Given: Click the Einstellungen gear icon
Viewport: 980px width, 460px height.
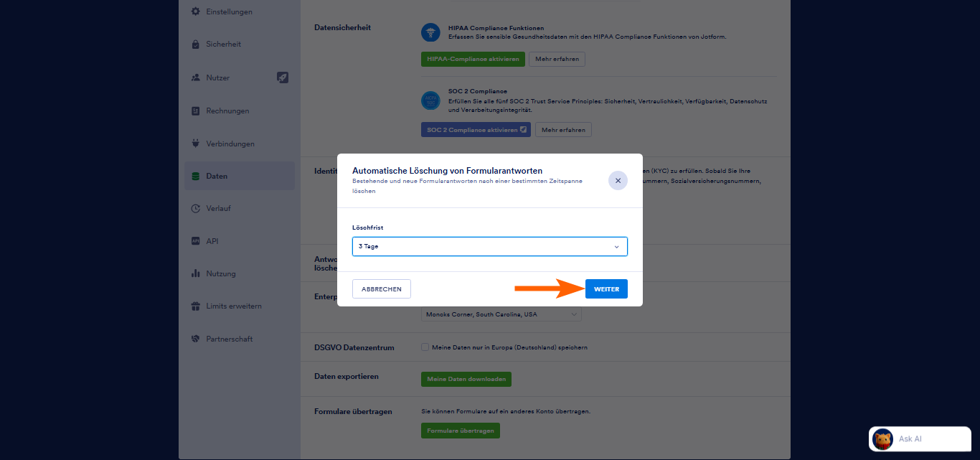Looking at the screenshot, I should click(x=195, y=12).
